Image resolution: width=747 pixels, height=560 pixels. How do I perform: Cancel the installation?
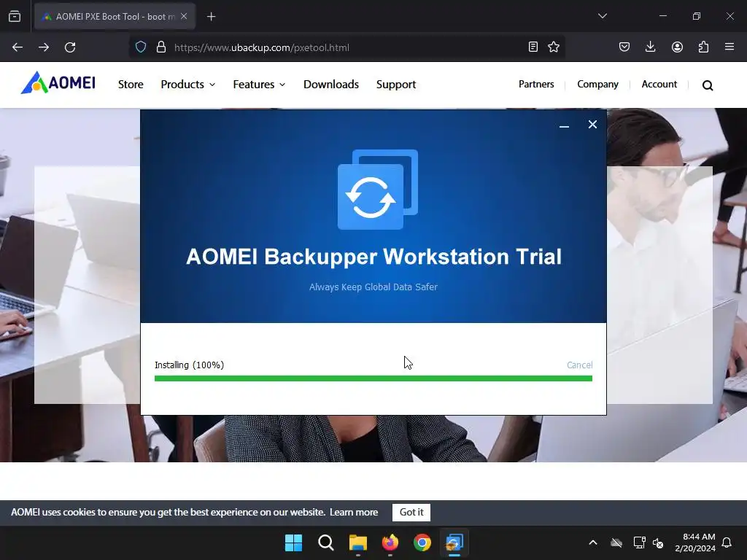pyautogui.click(x=579, y=365)
